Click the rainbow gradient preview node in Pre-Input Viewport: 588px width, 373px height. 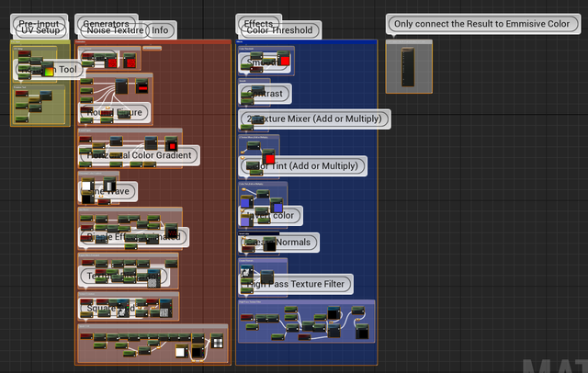point(49,71)
